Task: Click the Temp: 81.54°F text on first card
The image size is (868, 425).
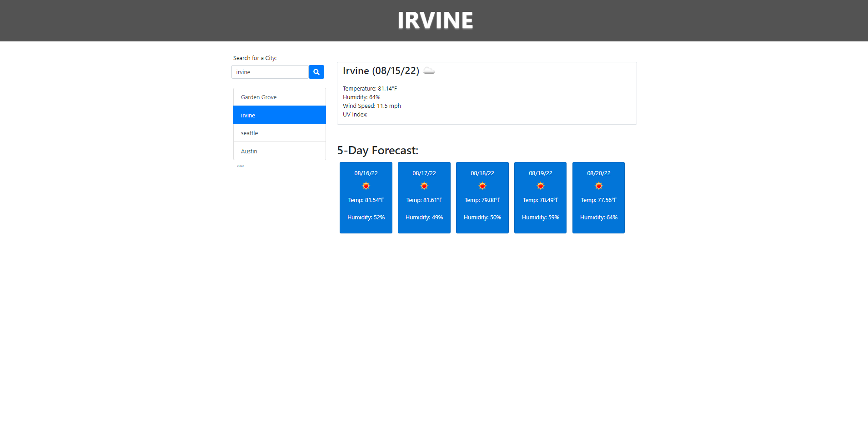Action: 366,200
